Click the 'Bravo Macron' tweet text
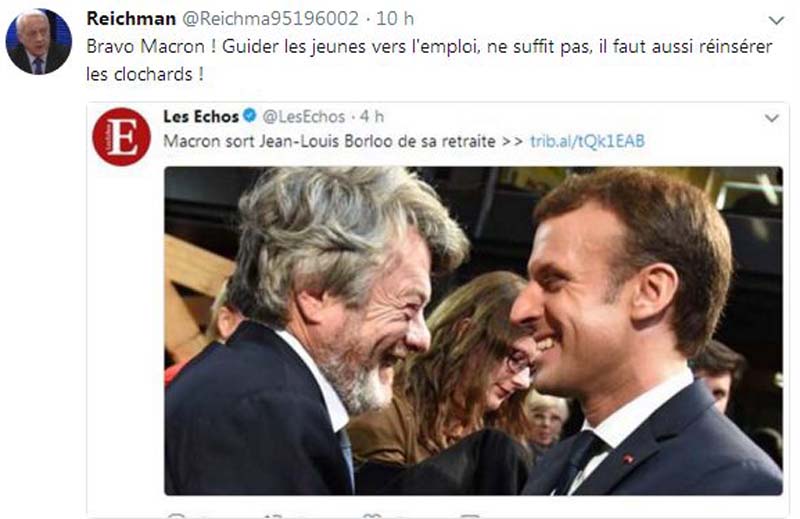The image size is (800, 519). click(x=429, y=60)
